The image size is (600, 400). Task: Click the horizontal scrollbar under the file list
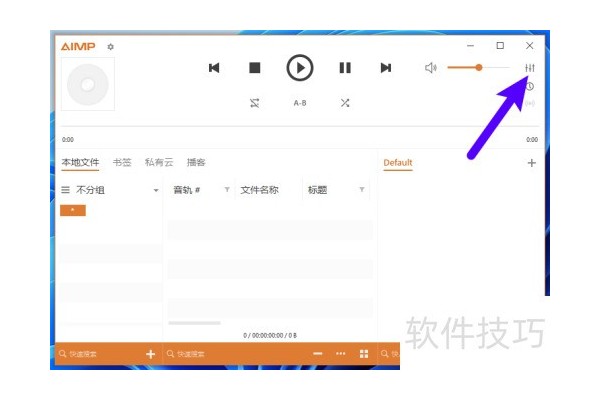(x=194, y=323)
